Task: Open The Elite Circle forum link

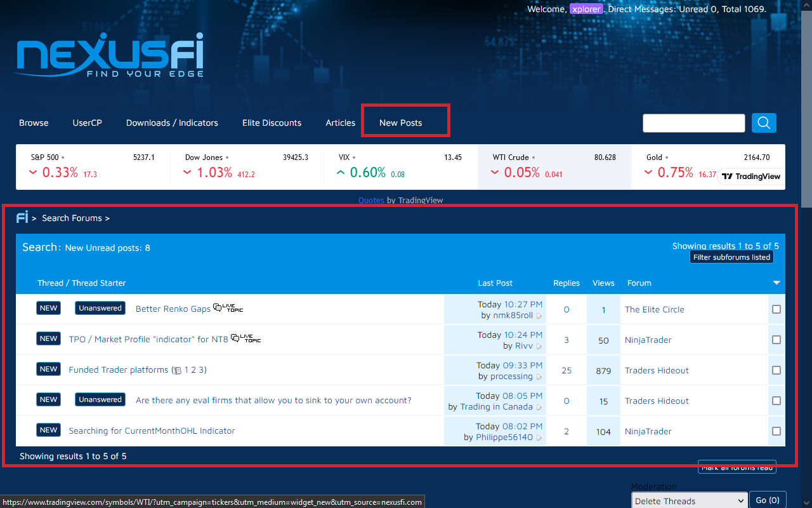Action: pos(655,309)
